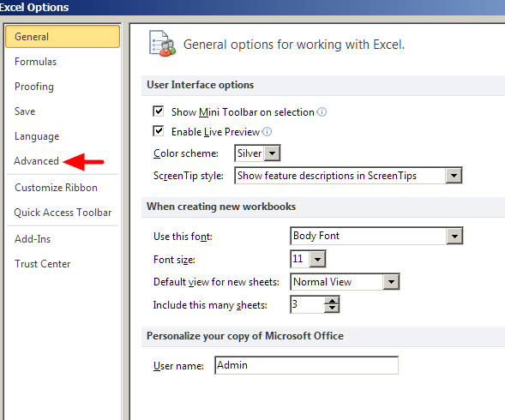Click the Font size value box
This screenshot has width=505, height=420.
pos(300,259)
